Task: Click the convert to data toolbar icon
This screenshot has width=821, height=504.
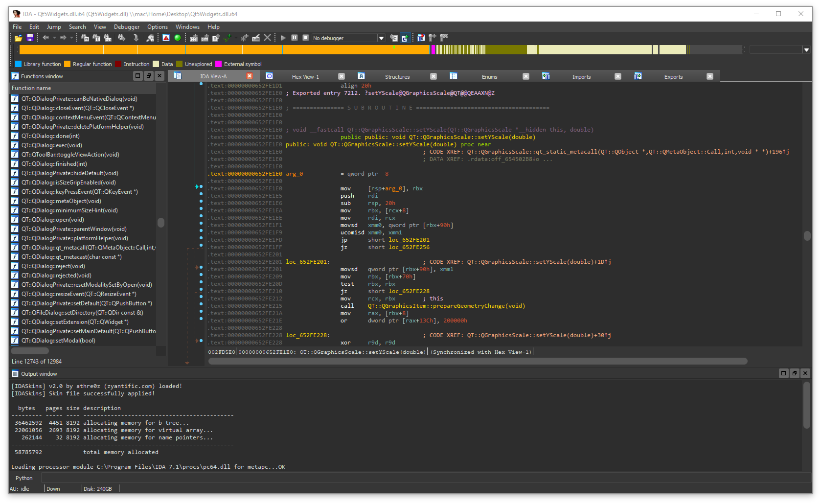Action: 205,38
